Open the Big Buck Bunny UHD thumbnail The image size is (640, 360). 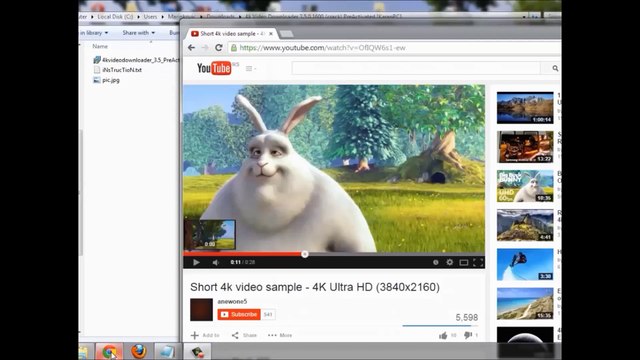pos(525,186)
